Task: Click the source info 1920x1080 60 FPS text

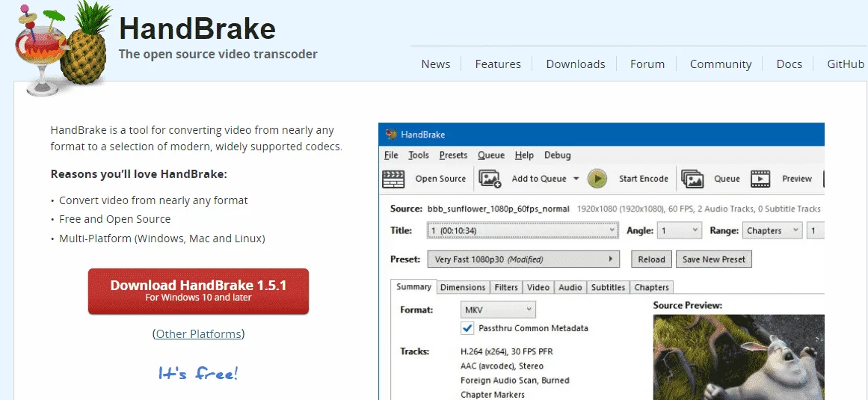Action: (x=698, y=209)
